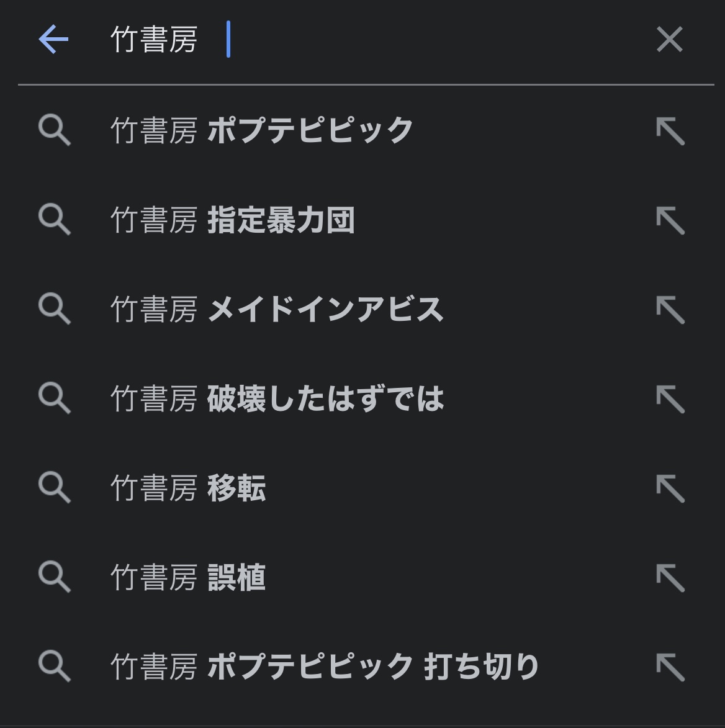The width and height of the screenshot is (725, 728).
Task: Insert 指定暴力団 suggestion using its arrow icon
Action: click(670, 220)
